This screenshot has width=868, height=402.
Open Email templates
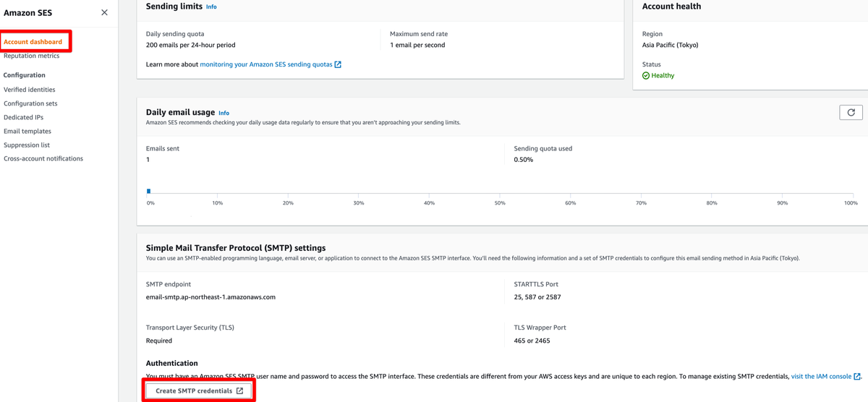27,131
